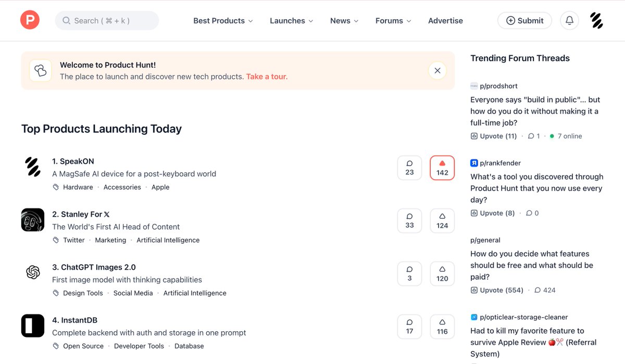The height and width of the screenshot is (364, 625).
Task: Click the Welcome banner cat icon
Action: tap(41, 70)
